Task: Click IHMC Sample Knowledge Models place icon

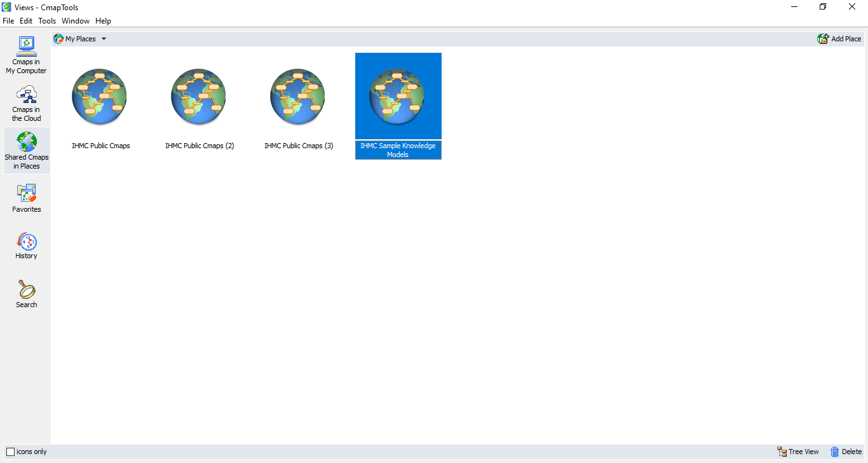Action: [398, 97]
